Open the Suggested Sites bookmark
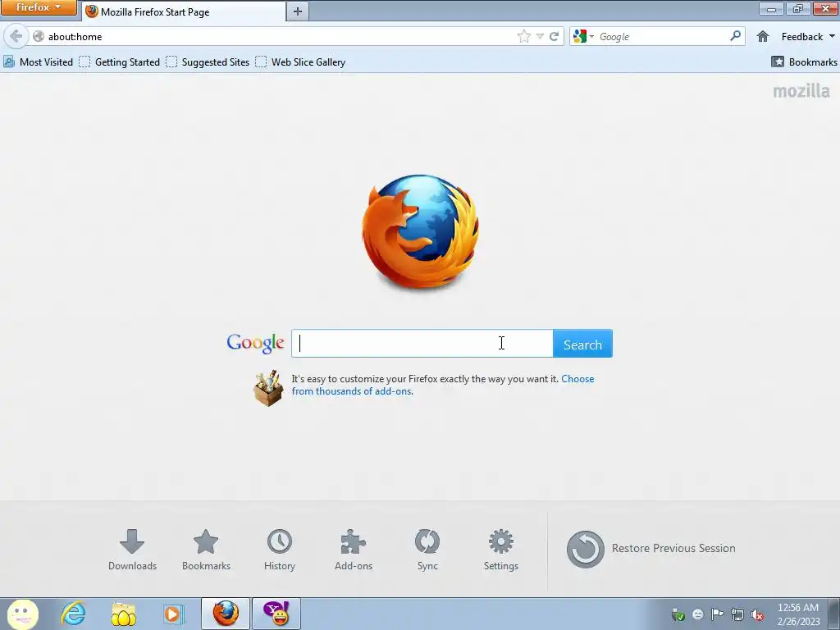 point(208,62)
